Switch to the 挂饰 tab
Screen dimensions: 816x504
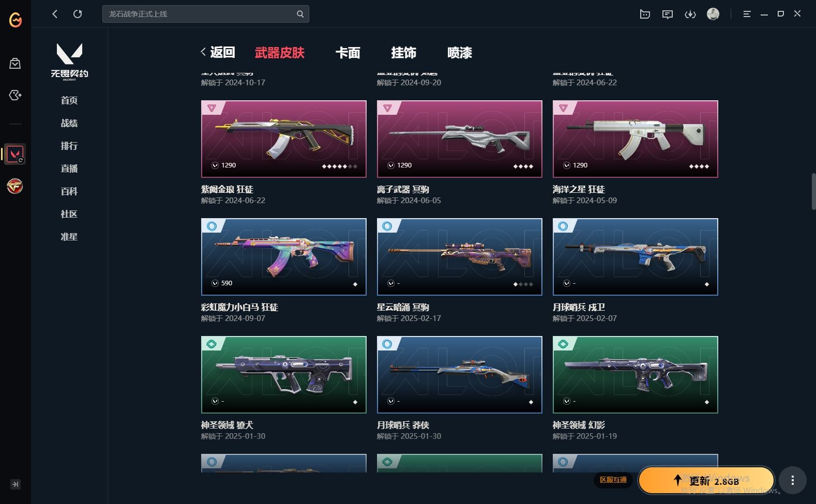[403, 53]
